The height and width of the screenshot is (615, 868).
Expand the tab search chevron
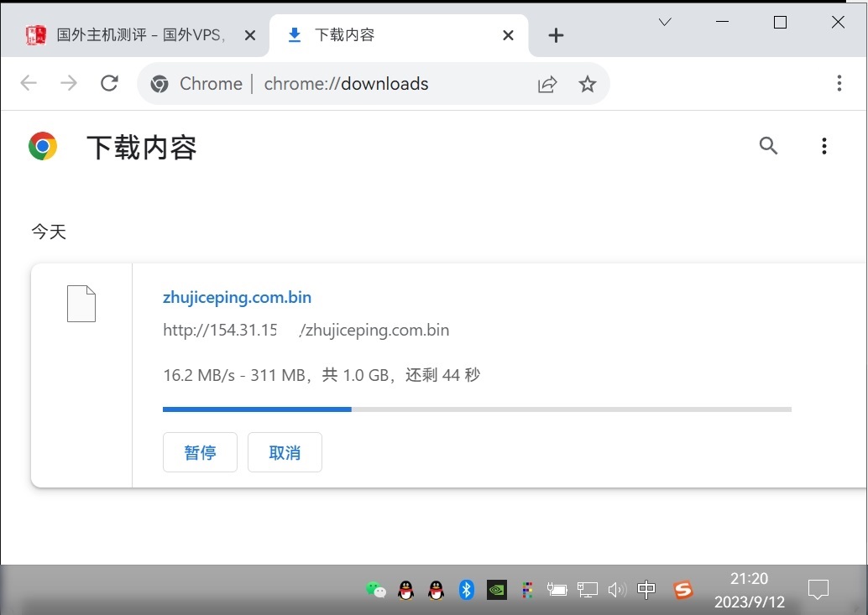(665, 23)
